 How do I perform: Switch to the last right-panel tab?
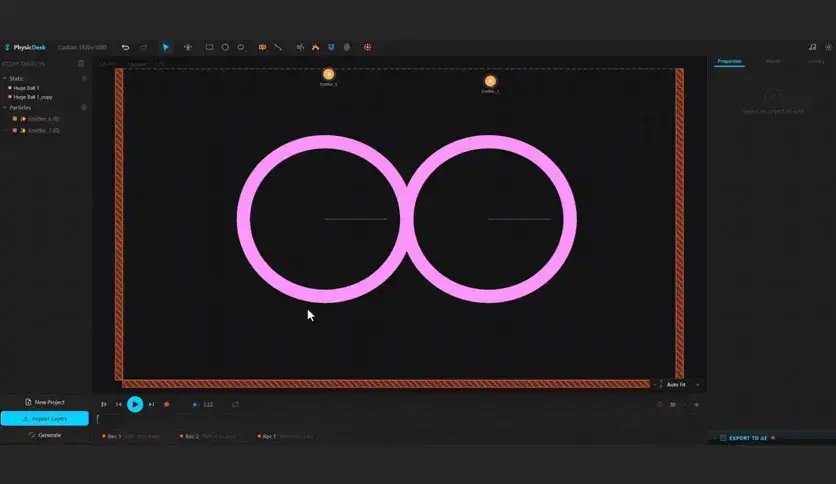pyautogui.click(x=816, y=61)
